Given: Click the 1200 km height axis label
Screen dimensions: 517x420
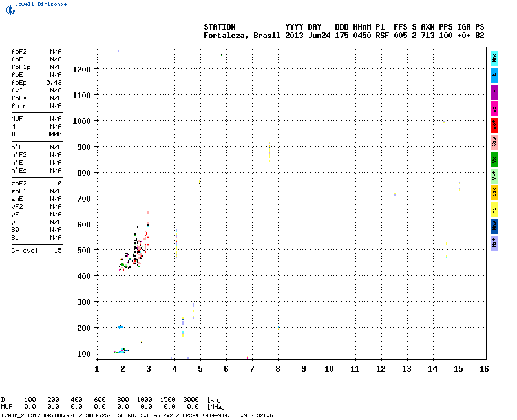Looking at the screenshot, I should [81, 70].
